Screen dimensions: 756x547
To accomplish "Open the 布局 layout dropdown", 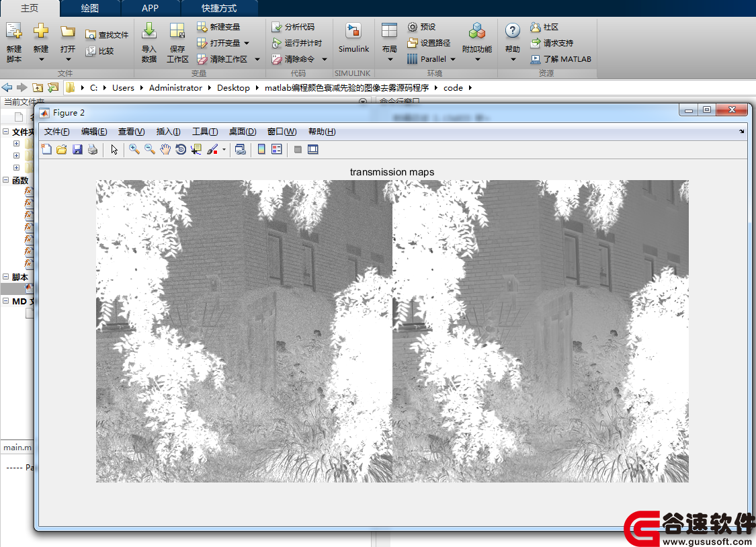I will pyautogui.click(x=390, y=59).
